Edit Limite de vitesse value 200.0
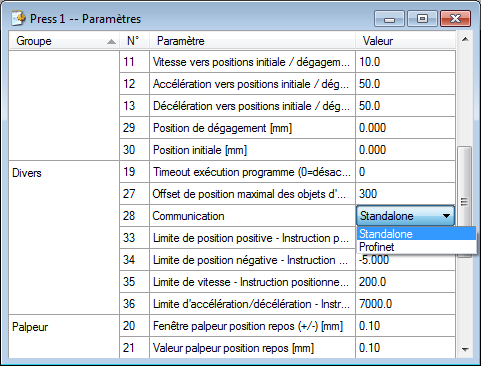Viewport: 481px width, 366px height. [x=405, y=282]
